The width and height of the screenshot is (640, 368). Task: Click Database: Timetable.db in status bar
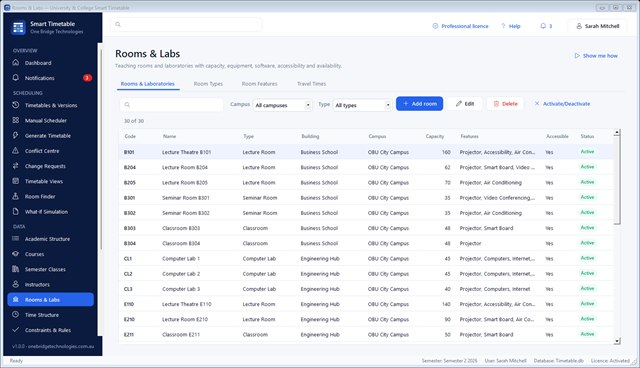coord(558,361)
